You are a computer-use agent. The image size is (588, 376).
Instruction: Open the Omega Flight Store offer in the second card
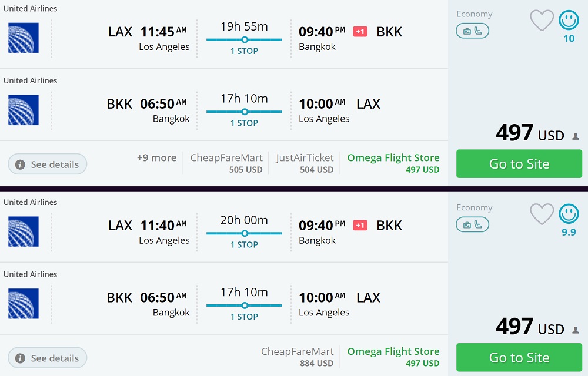coord(393,357)
